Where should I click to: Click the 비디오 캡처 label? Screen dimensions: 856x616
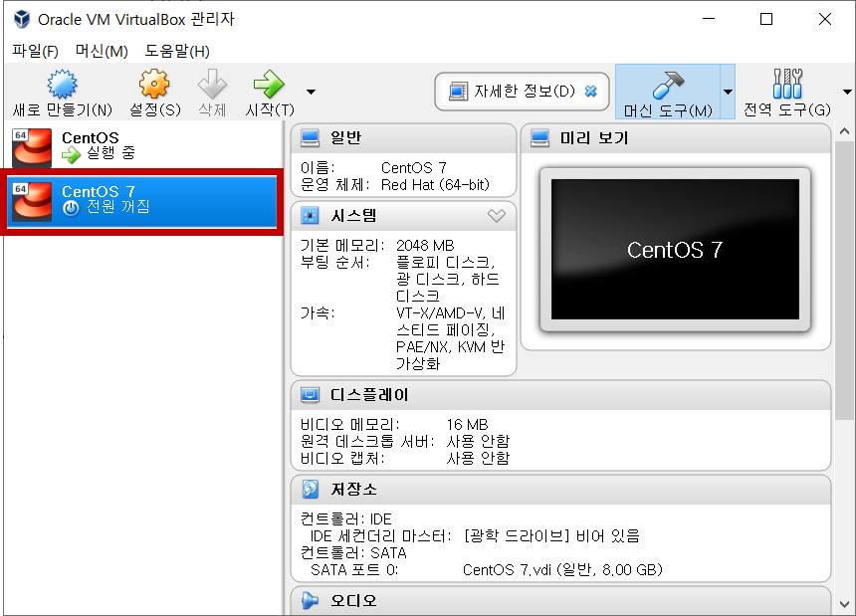pos(342,459)
